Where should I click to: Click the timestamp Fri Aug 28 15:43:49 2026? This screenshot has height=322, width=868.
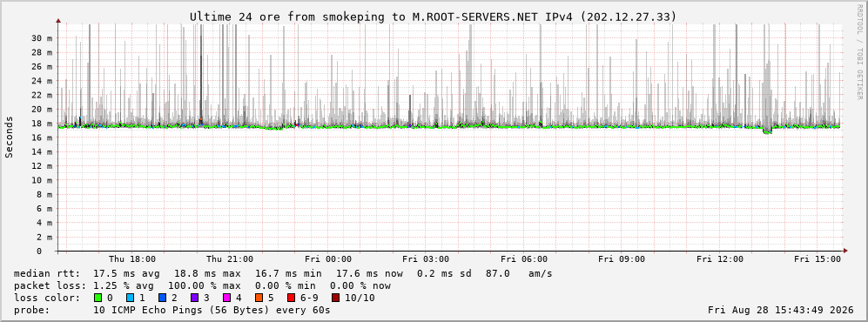pyautogui.click(x=781, y=310)
